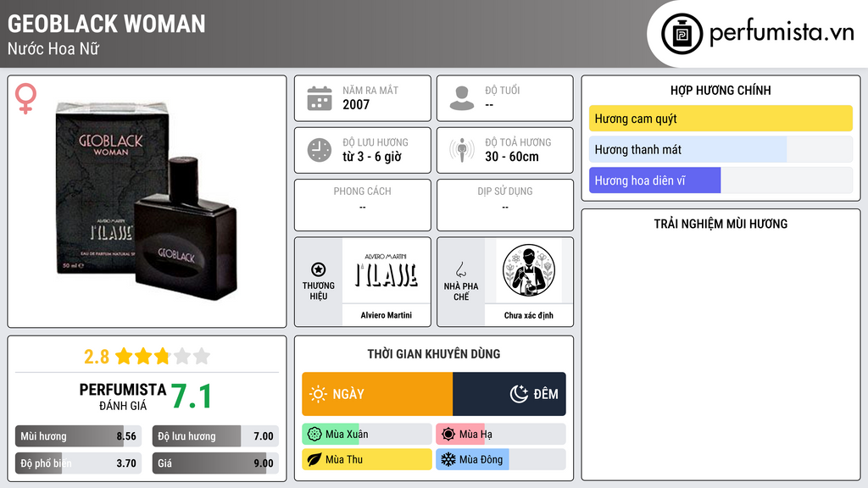
Task: Click the HỢP HƯƠNG CHÍNH heading
Action: (721, 90)
